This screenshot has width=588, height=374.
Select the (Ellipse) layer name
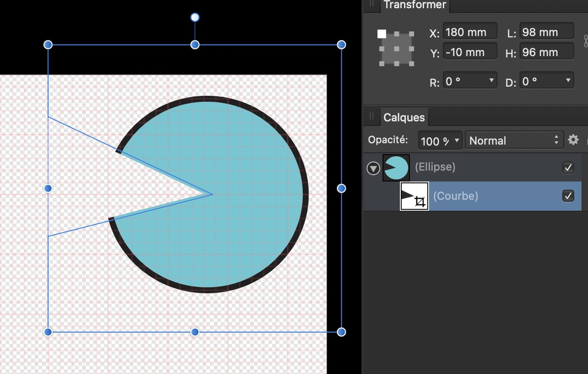coord(435,167)
